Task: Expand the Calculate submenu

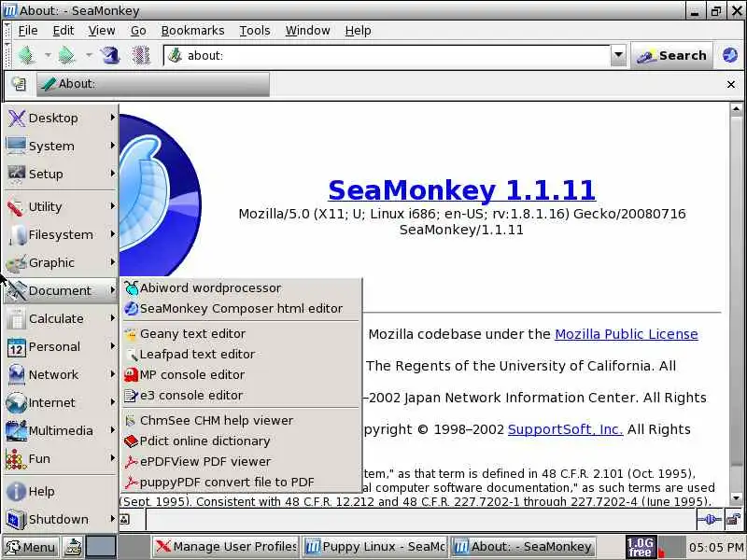Action: pyautogui.click(x=61, y=318)
